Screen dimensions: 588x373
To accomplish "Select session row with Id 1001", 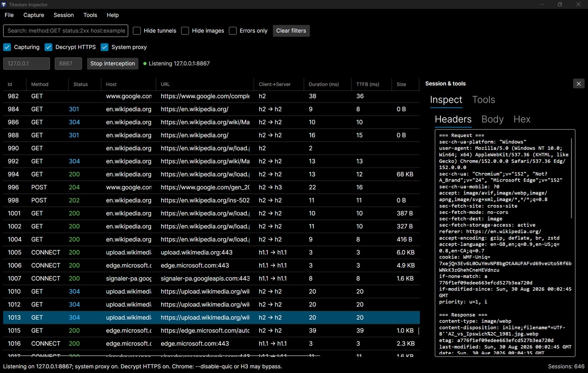I will point(211,213).
